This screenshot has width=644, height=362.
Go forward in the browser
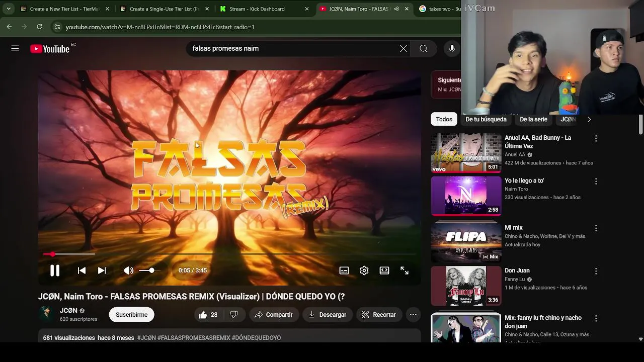click(24, 27)
